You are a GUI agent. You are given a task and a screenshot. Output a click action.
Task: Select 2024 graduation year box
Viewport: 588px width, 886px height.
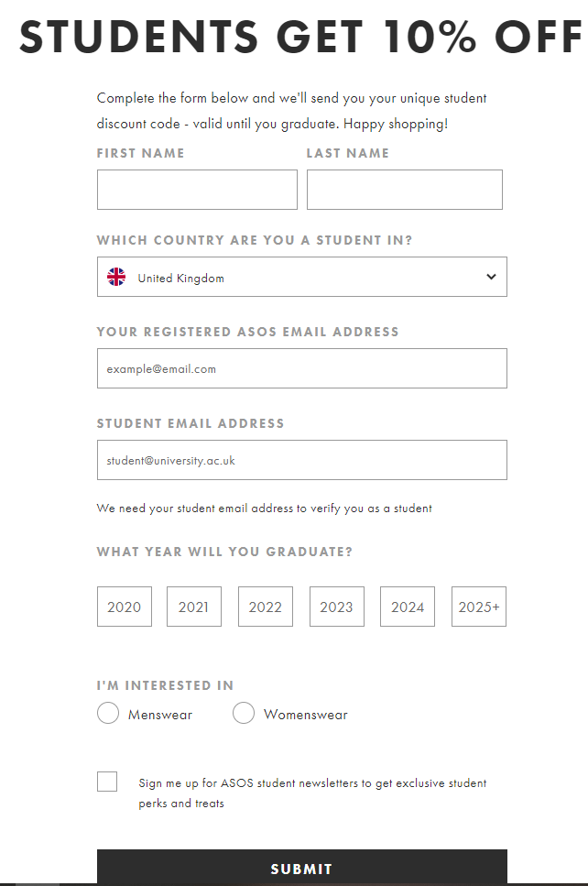[408, 607]
